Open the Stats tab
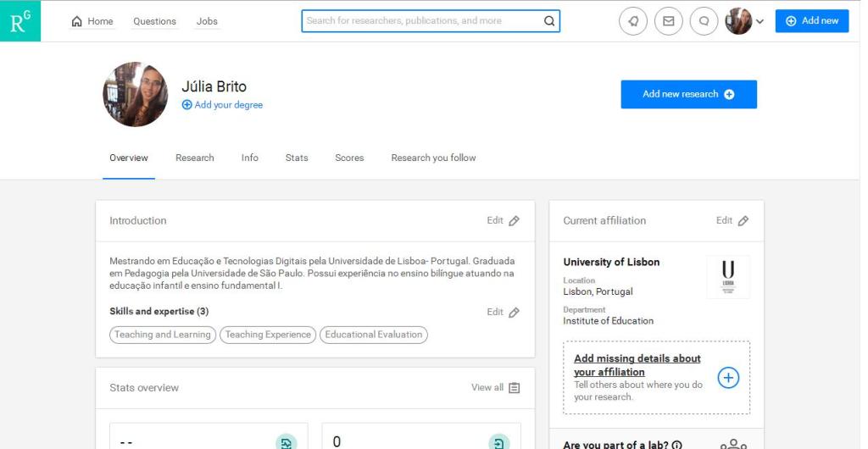Screen dimensions: 868x449 tap(297, 158)
